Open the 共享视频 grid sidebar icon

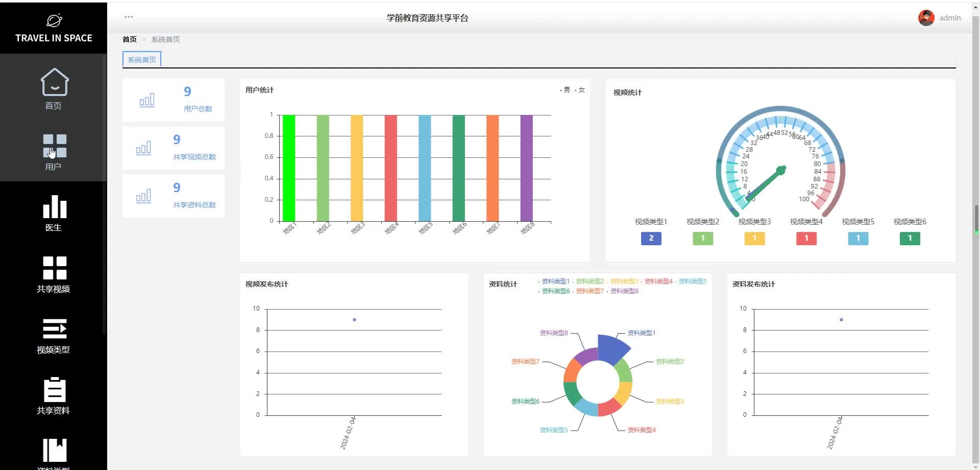tap(54, 268)
